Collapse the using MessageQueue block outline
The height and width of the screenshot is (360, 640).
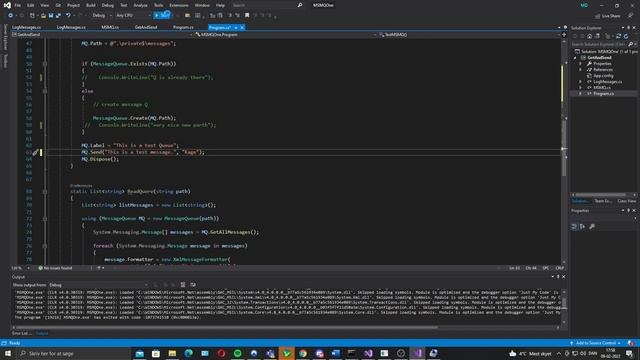[45, 219]
